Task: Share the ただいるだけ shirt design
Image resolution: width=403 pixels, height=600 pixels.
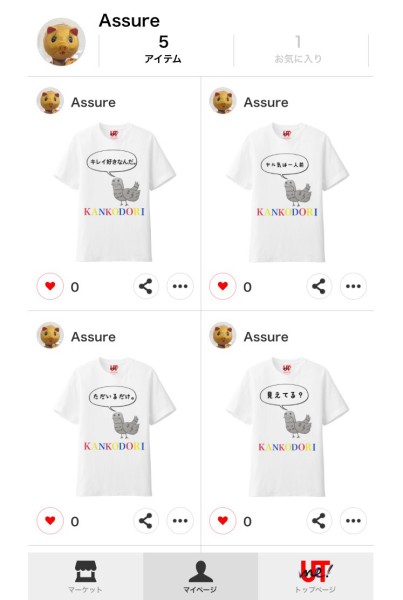Action: pos(146,520)
